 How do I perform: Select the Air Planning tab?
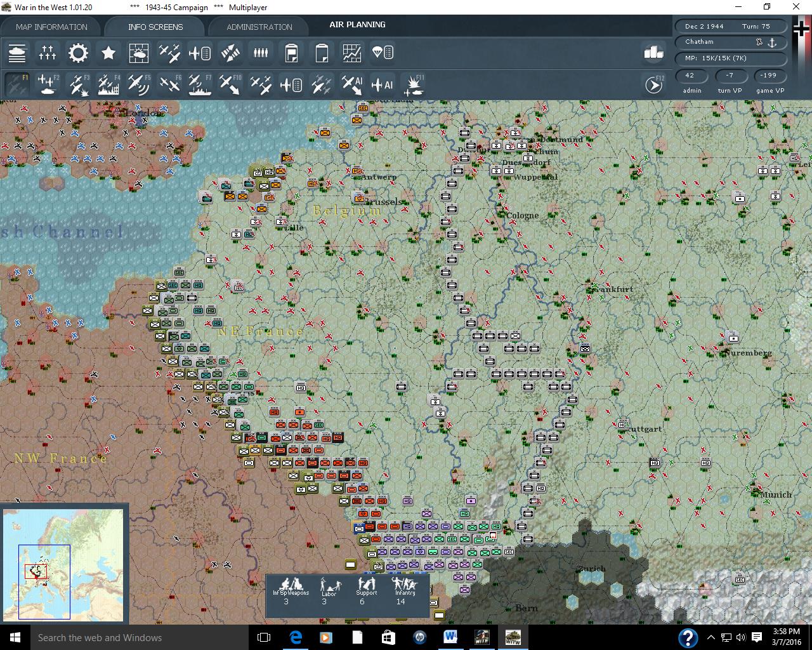(x=357, y=25)
